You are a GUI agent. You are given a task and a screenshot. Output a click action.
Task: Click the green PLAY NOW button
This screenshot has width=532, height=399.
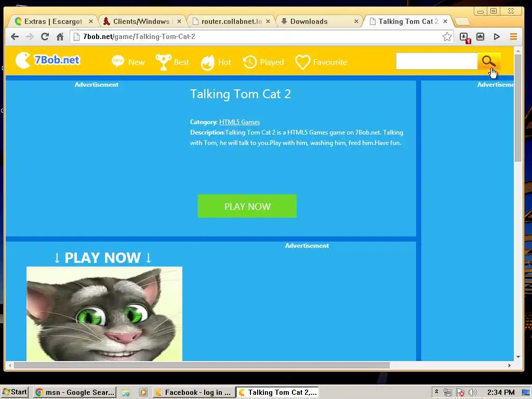pyautogui.click(x=247, y=206)
